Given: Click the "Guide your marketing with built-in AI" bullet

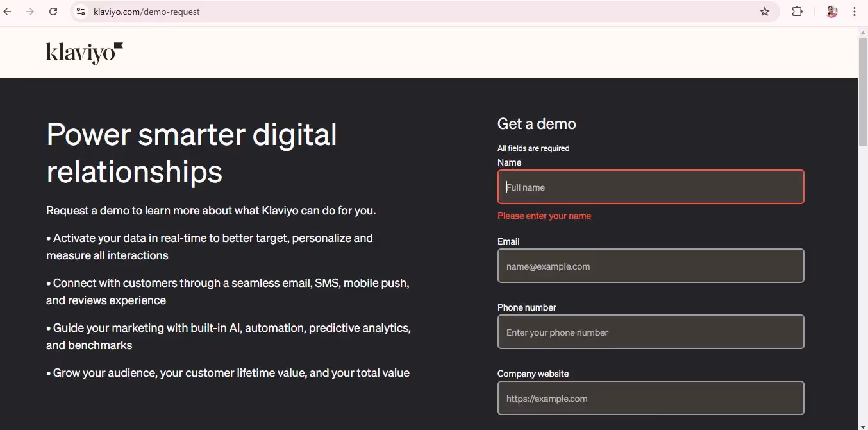Looking at the screenshot, I should [228, 336].
